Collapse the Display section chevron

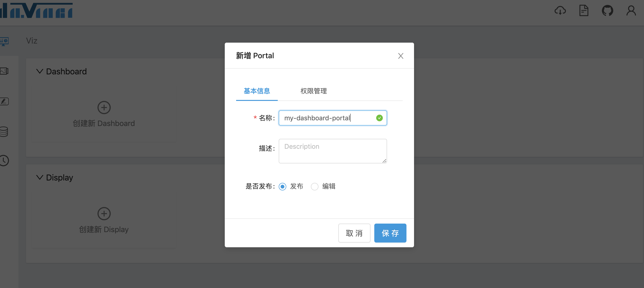tap(40, 178)
